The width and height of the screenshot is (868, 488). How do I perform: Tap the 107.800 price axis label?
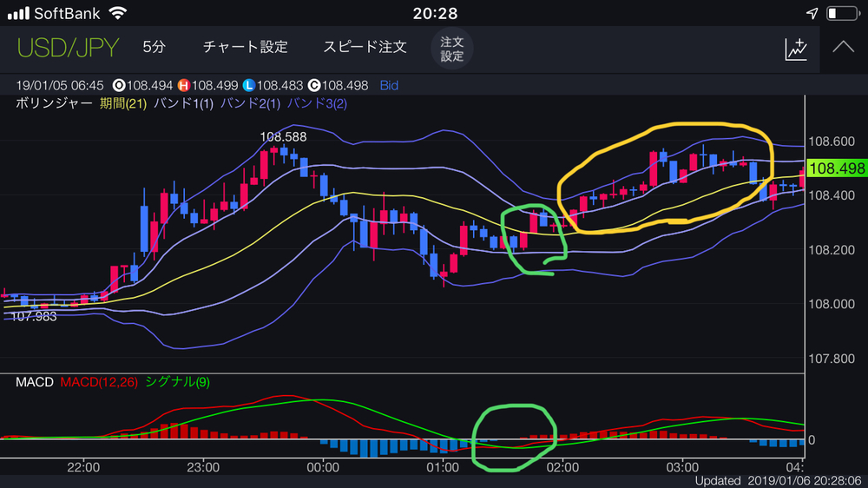(832, 359)
